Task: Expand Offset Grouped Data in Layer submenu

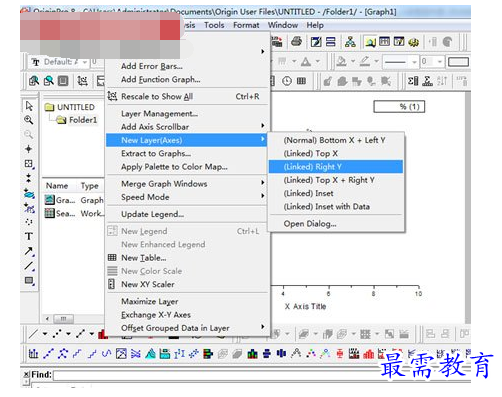Action: pyautogui.click(x=187, y=328)
